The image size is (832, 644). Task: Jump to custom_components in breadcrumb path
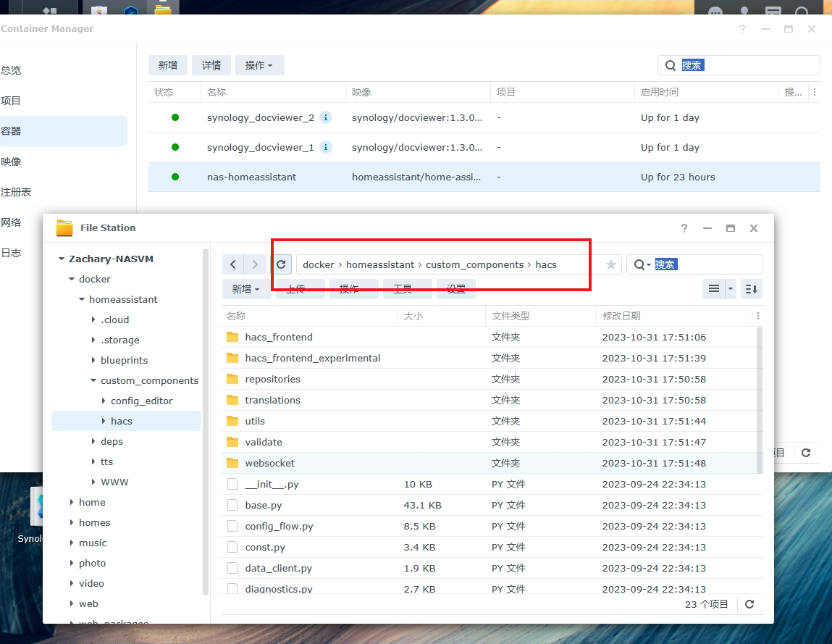[x=474, y=264]
